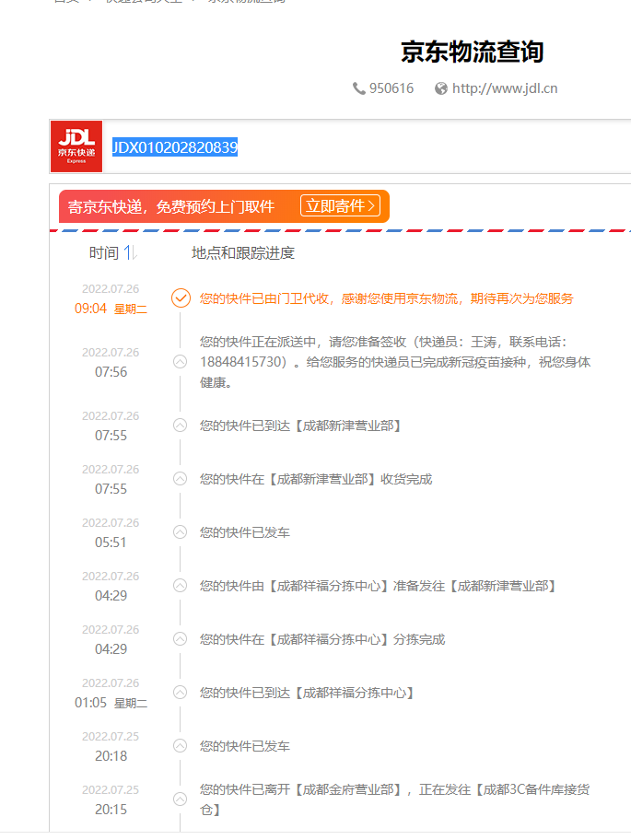
Task: Click timeline marker for 05:51 已发车 entry
Action: (180, 532)
